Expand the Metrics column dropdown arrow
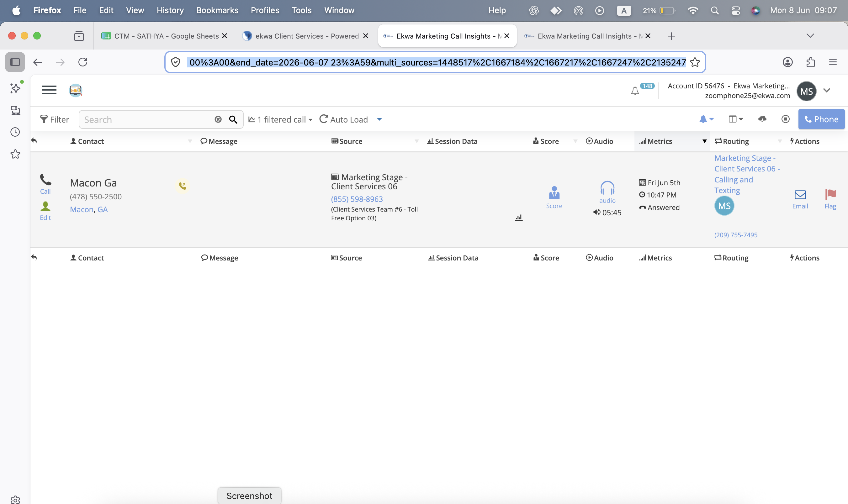848x504 pixels. 705,141
